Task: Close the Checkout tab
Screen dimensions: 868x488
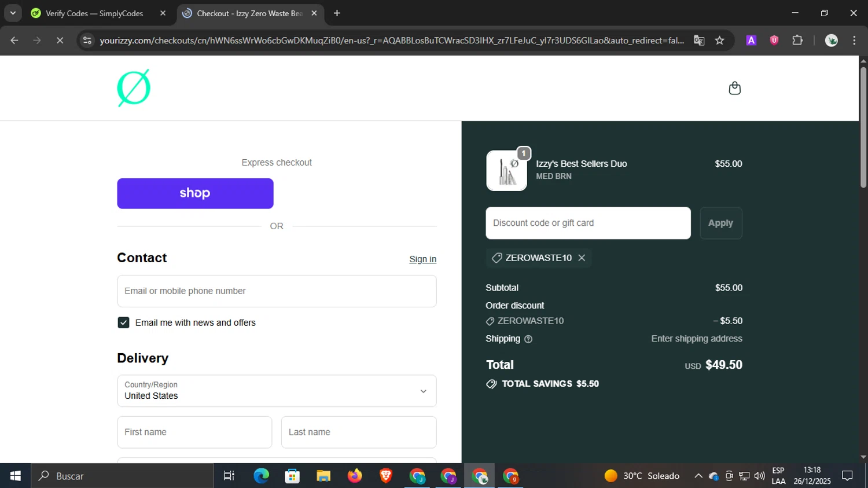Action: coord(314,13)
